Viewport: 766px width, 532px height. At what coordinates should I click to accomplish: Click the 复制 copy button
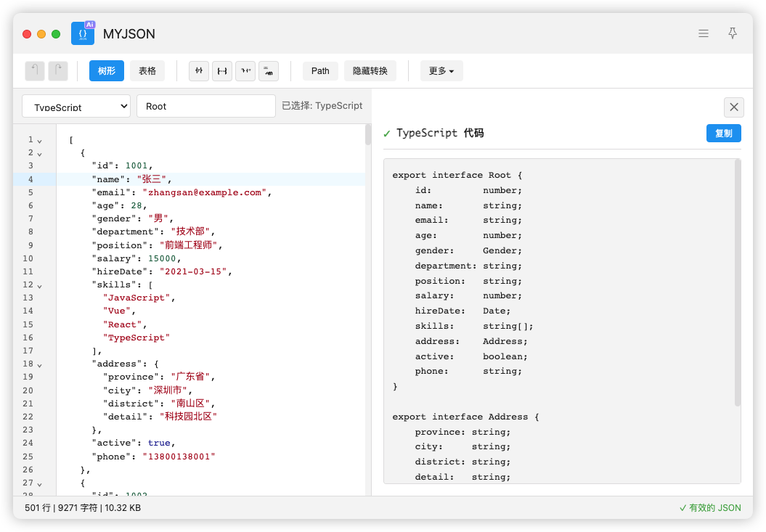[x=723, y=133]
